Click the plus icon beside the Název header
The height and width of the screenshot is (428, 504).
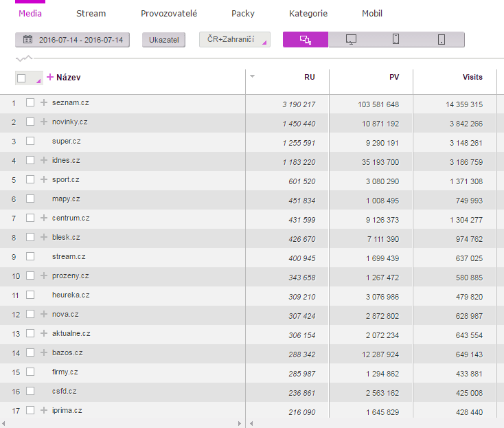coord(49,78)
